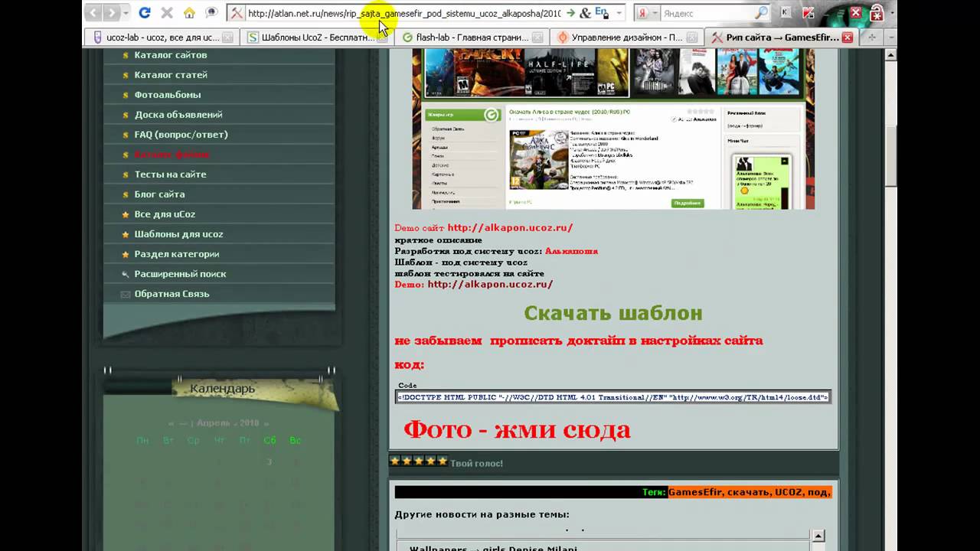Go back with browser Back arrow

point(93,13)
